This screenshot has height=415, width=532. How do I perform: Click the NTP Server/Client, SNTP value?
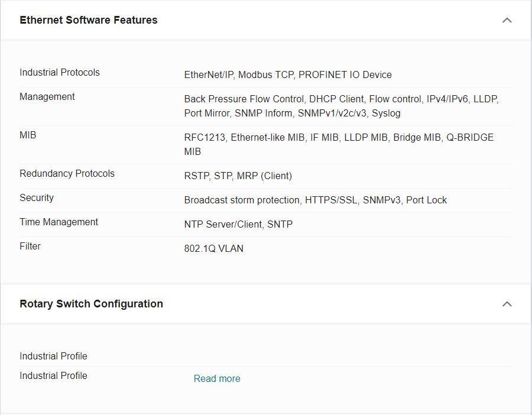239,224
